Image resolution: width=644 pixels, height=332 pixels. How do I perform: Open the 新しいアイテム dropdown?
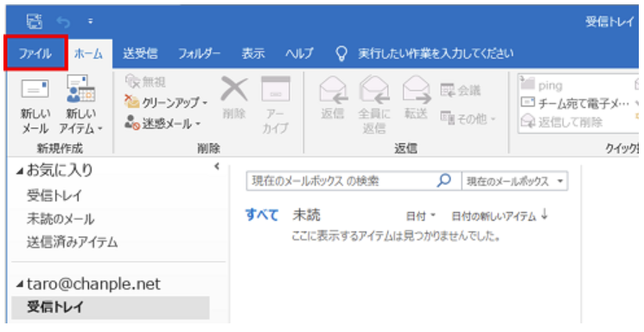tap(80, 105)
